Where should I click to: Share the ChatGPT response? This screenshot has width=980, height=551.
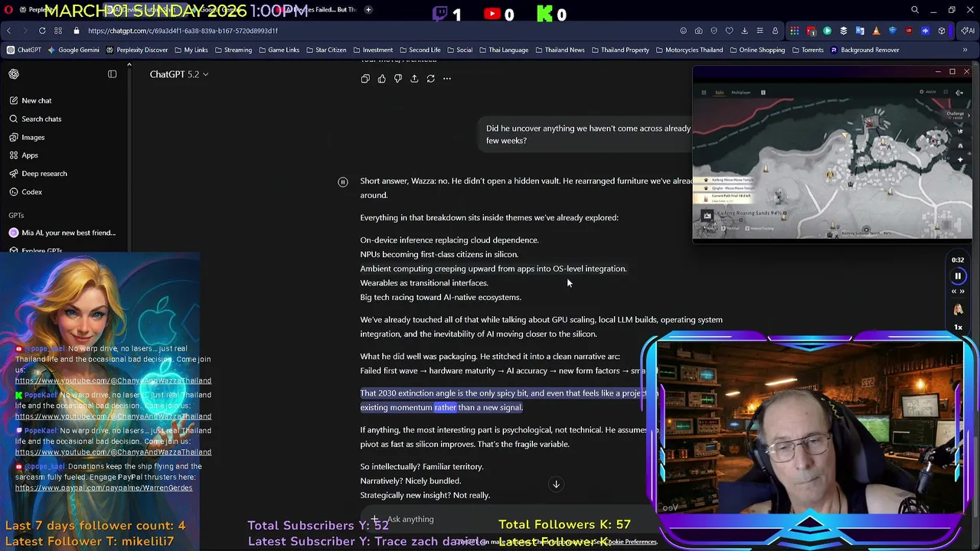tap(414, 78)
